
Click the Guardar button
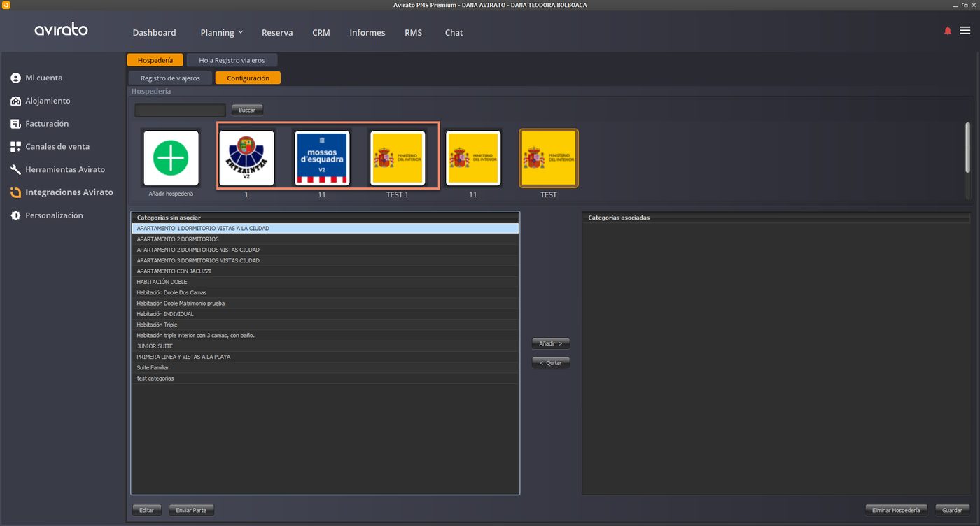[x=952, y=510]
